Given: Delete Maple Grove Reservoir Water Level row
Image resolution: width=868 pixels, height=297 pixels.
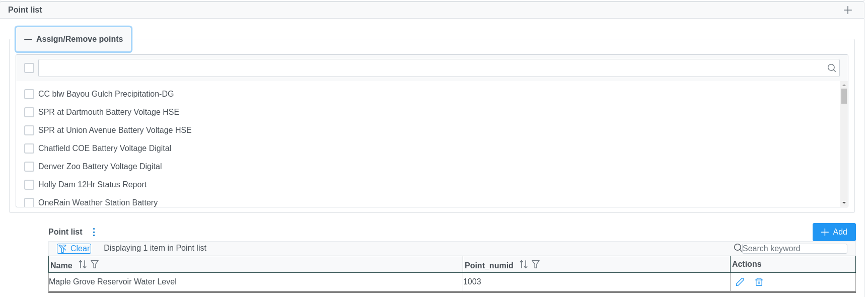Looking at the screenshot, I should [759, 282].
